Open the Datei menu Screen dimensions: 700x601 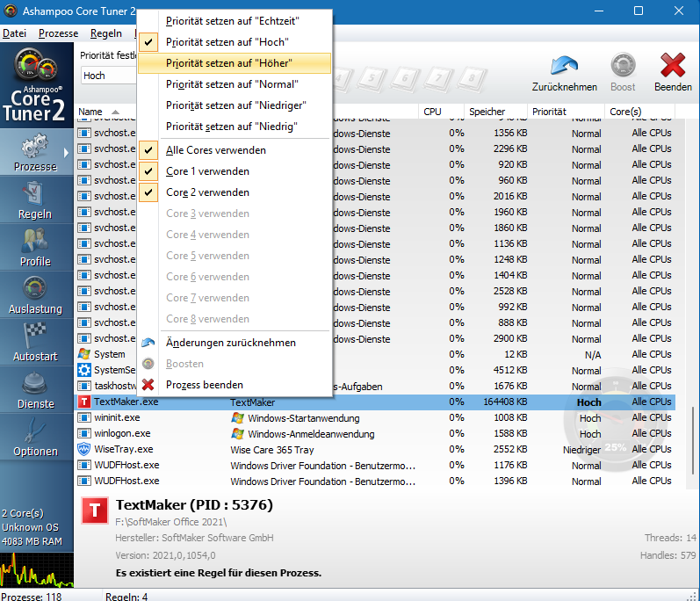click(x=14, y=33)
